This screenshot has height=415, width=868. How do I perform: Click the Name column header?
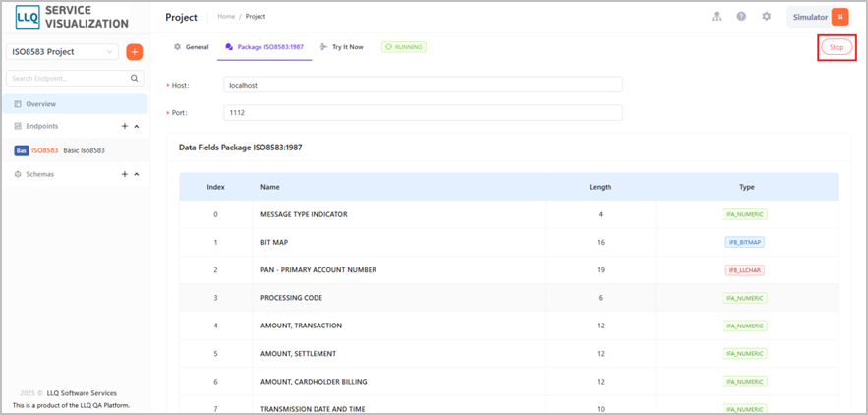click(x=270, y=187)
